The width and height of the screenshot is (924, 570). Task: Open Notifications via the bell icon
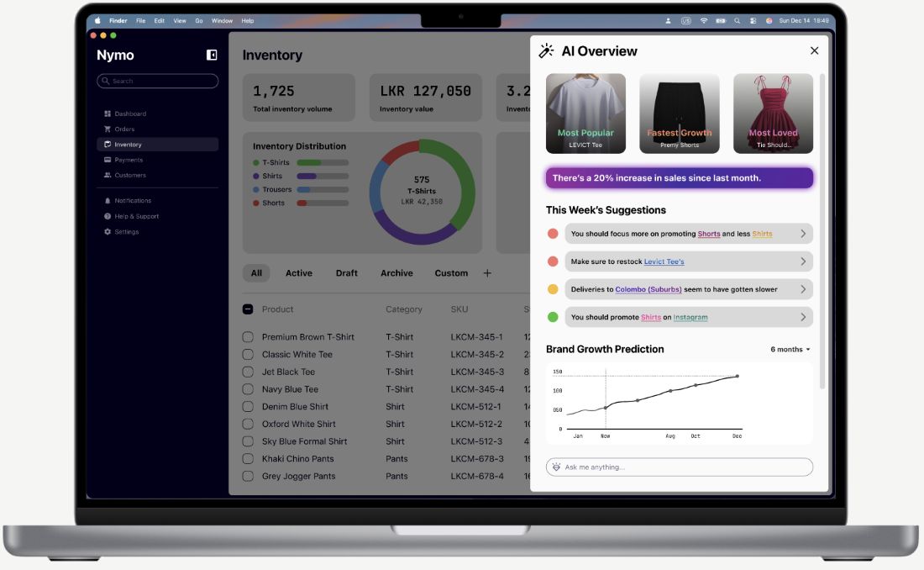108,201
